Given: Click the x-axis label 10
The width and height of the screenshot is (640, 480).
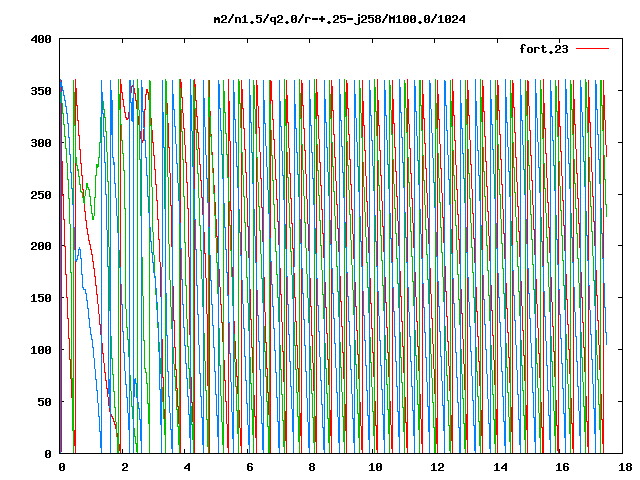Looking at the screenshot, I should 375,467.
